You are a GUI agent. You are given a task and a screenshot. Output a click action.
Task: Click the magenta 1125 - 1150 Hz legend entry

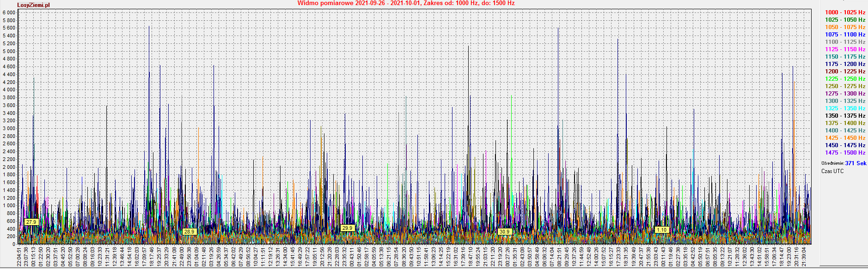(845, 49)
